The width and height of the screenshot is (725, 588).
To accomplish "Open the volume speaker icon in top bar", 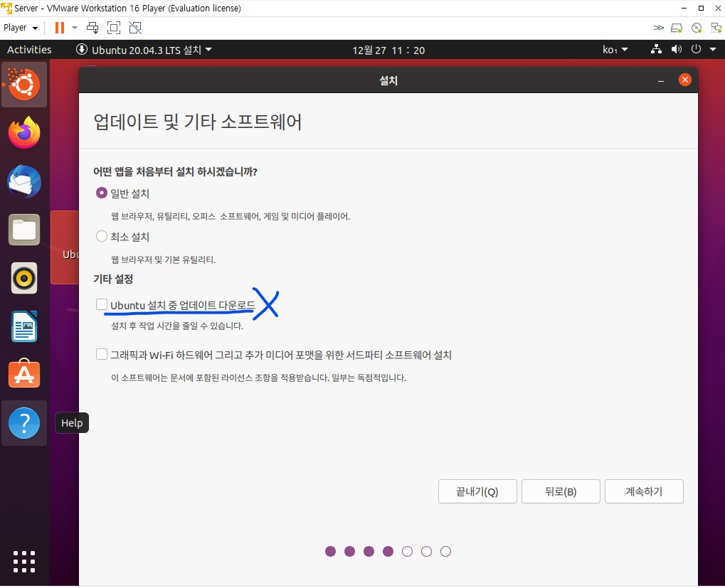I will (x=677, y=50).
